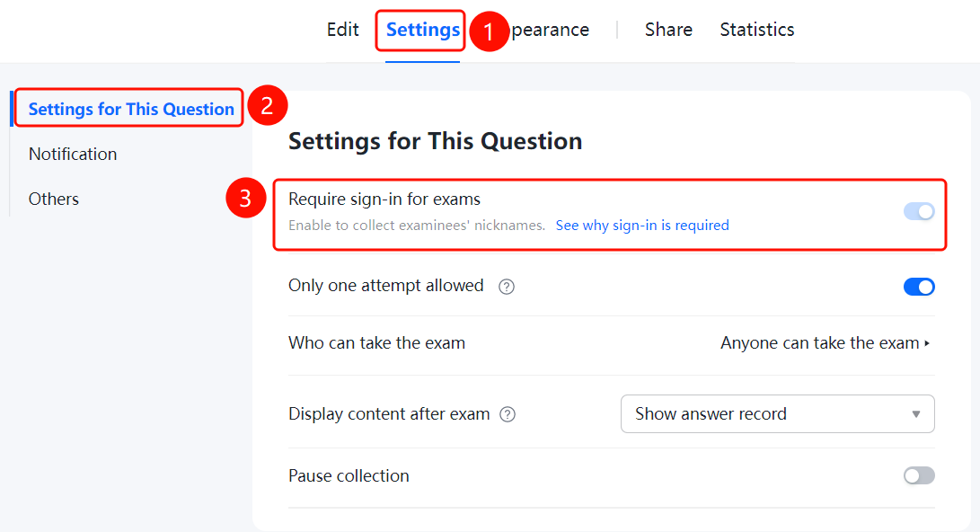The width and height of the screenshot is (980, 532).
Task: Click the Only one attempt allowed label
Action: click(x=386, y=286)
